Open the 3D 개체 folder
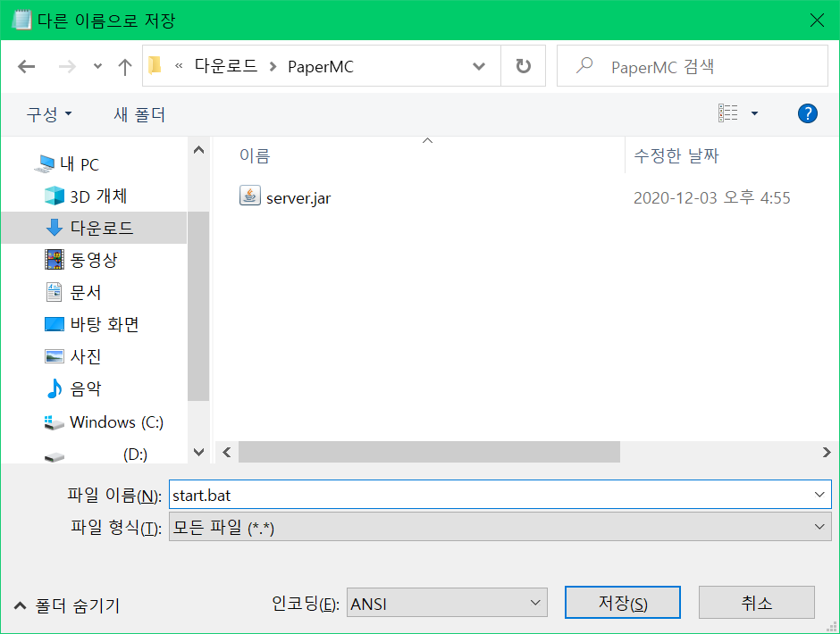 click(98, 196)
